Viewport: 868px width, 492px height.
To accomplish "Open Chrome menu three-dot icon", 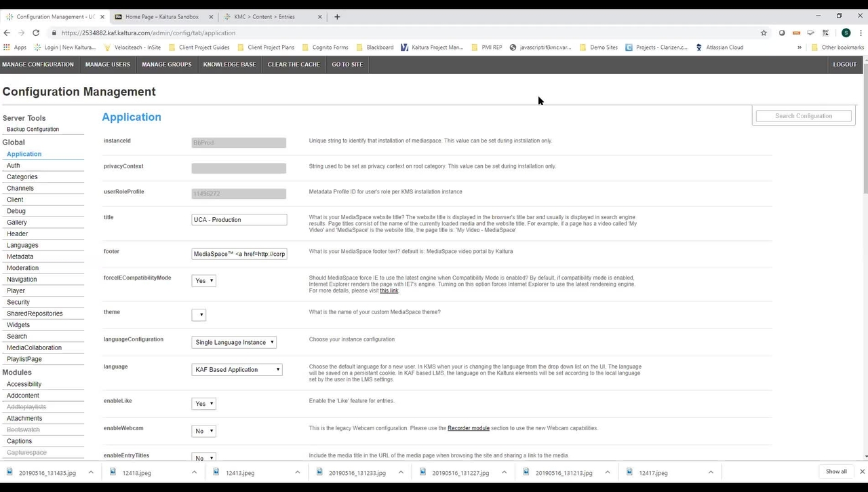I will [x=861, y=33].
